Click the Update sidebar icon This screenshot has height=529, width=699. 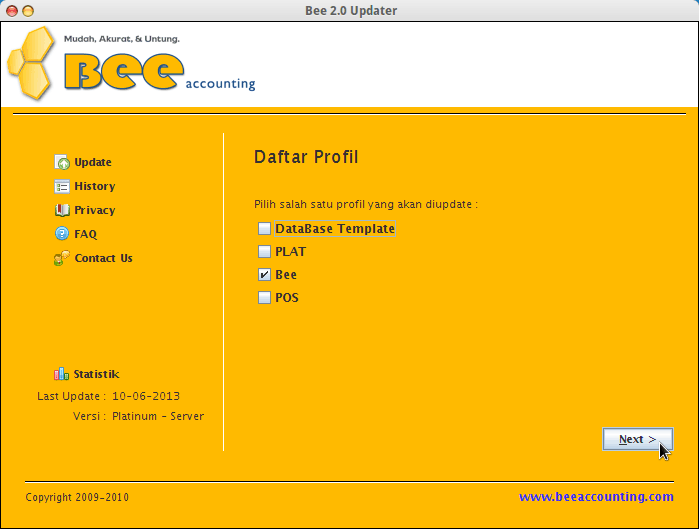[62, 162]
